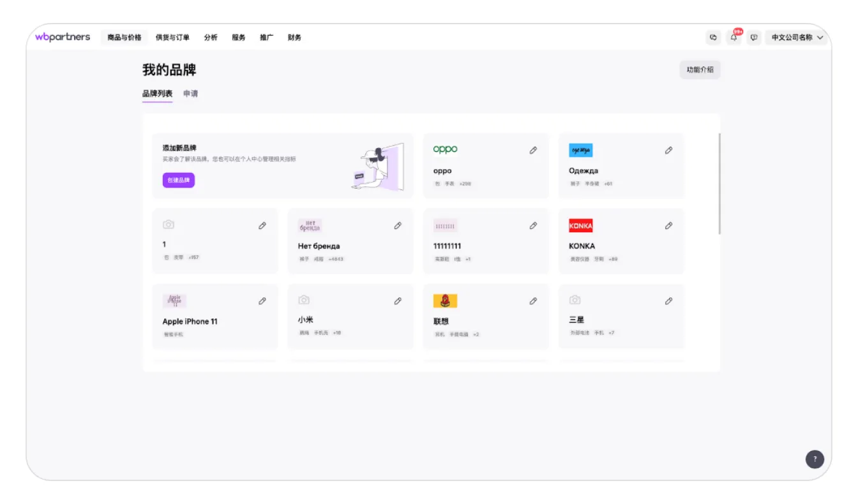This screenshot has width=858, height=504.
Task: Edit the 联想 brand with pencil icon
Action: tap(533, 301)
